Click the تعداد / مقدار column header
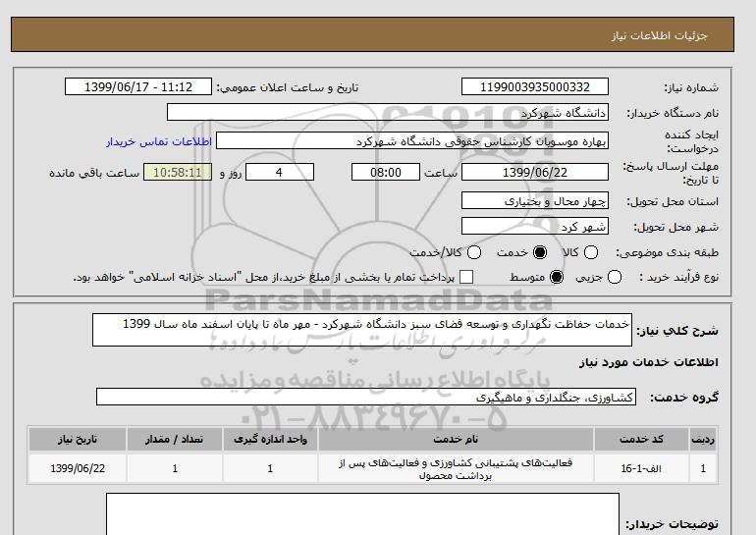 pos(175,439)
